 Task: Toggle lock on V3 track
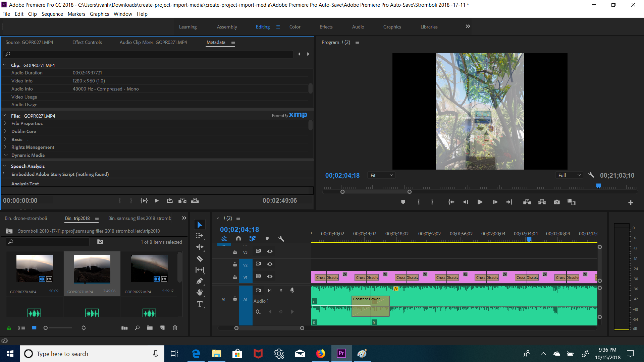235,252
